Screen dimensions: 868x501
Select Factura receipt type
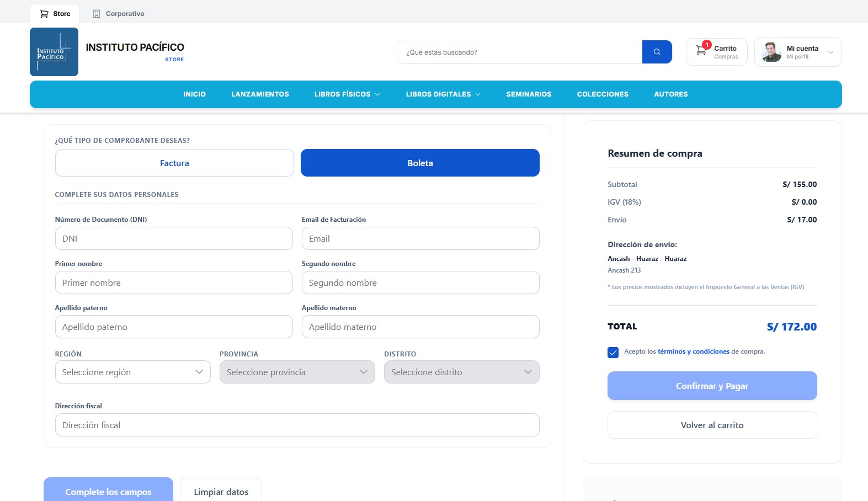tap(174, 163)
